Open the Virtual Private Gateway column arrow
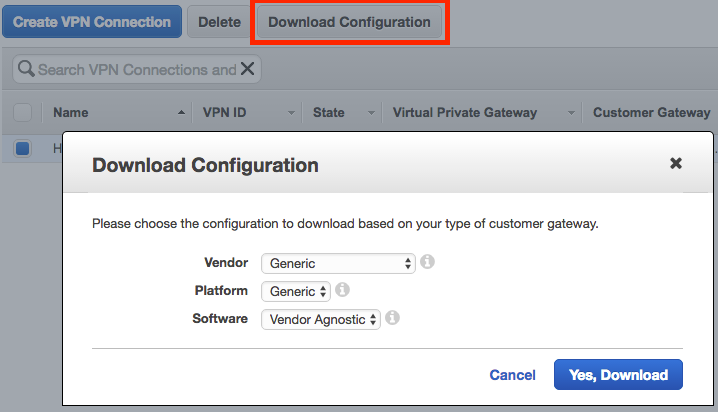Image resolution: width=718 pixels, height=412 pixels. (x=571, y=113)
